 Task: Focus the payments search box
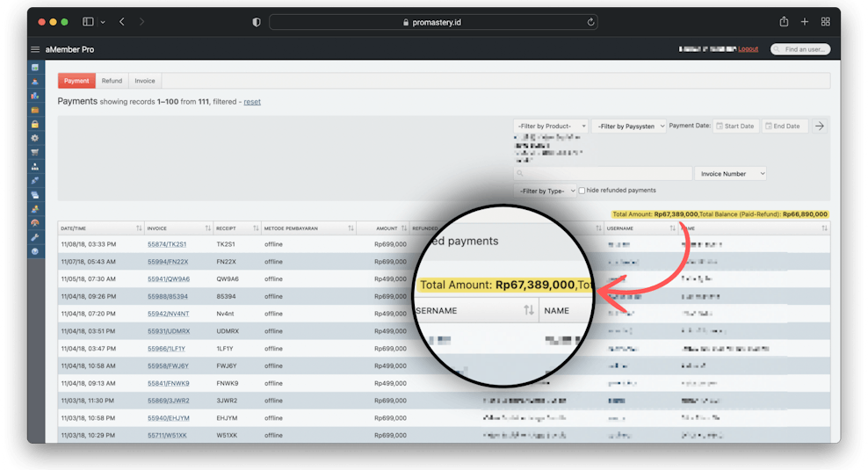pyautogui.click(x=603, y=174)
